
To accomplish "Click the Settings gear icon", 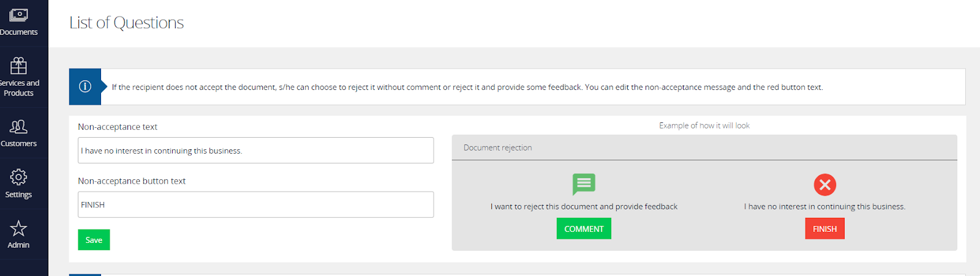I will tap(18, 177).
